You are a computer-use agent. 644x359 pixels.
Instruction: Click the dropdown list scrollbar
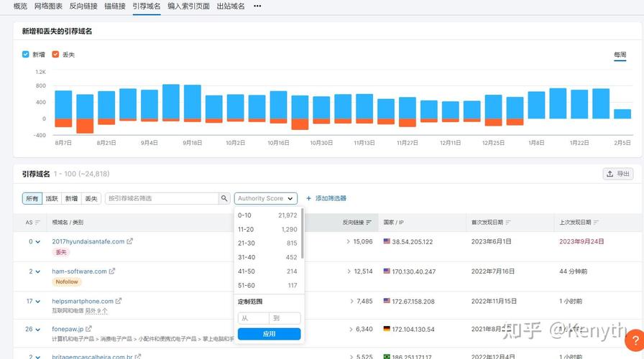pyautogui.click(x=303, y=233)
